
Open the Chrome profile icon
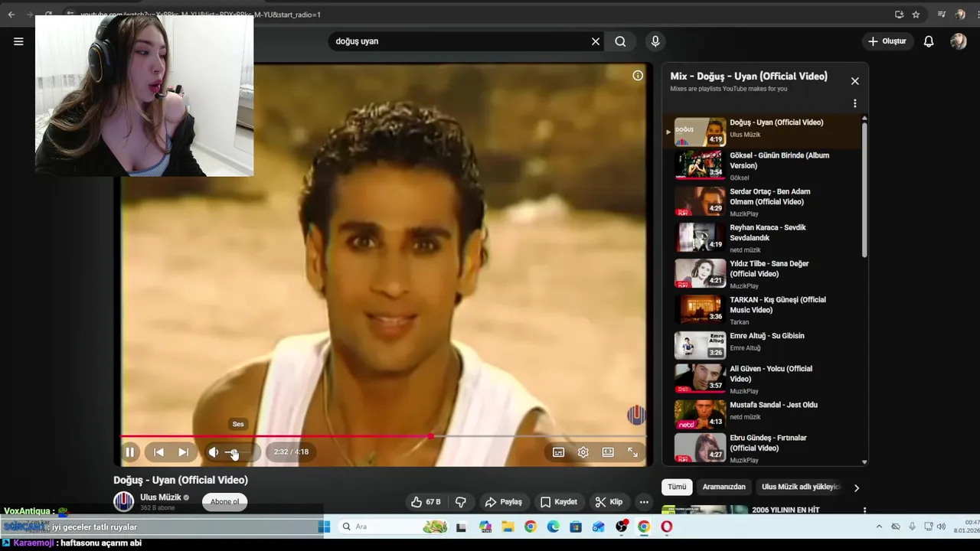(x=960, y=15)
